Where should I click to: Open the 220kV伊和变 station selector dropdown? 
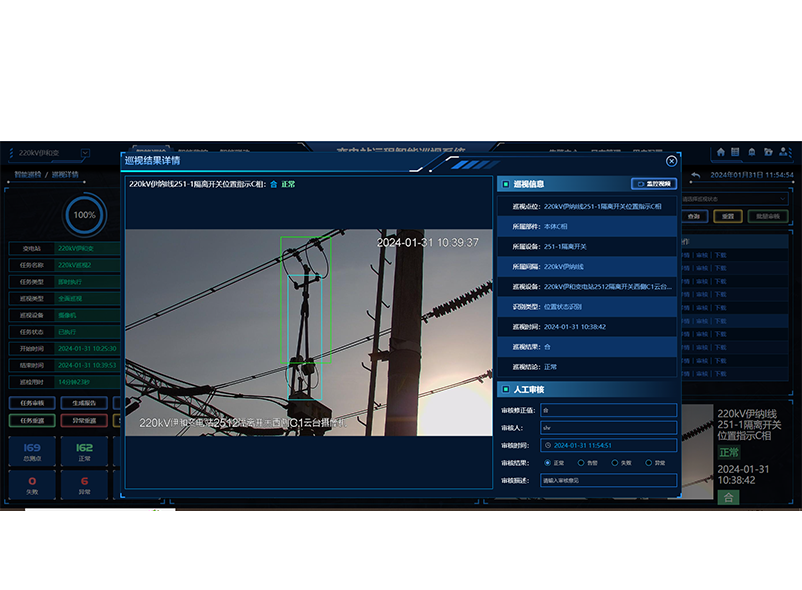(x=84, y=153)
